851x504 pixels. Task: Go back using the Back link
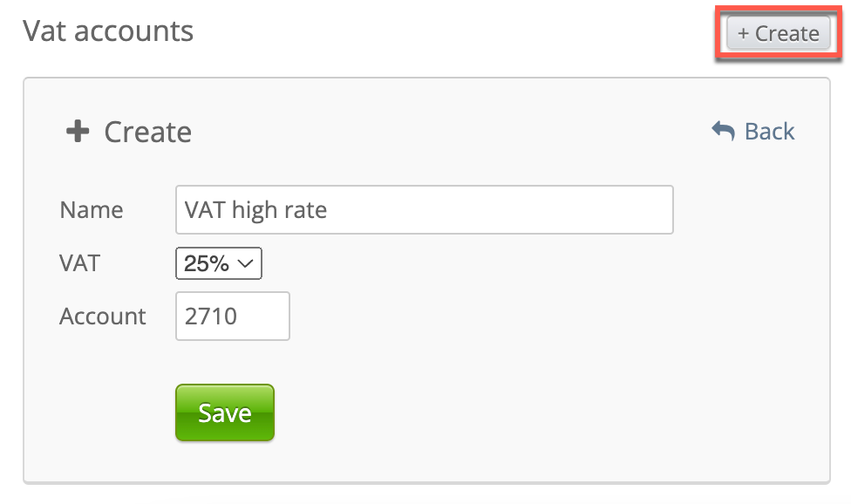click(x=768, y=132)
